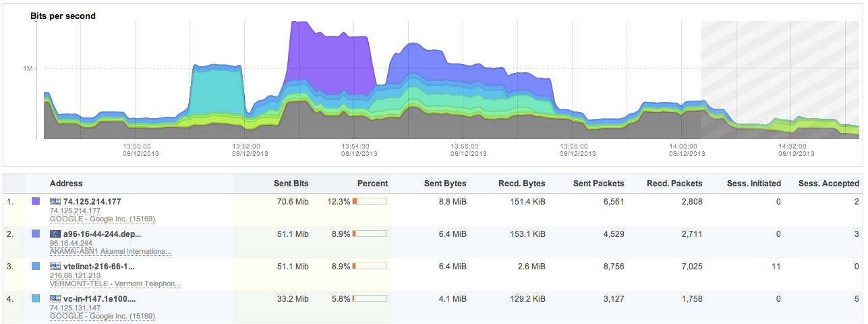Click the AKAMAI-ASN1 Akamai International link
Image resolution: width=868 pixels, height=324 pixels.
(x=110, y=251)
